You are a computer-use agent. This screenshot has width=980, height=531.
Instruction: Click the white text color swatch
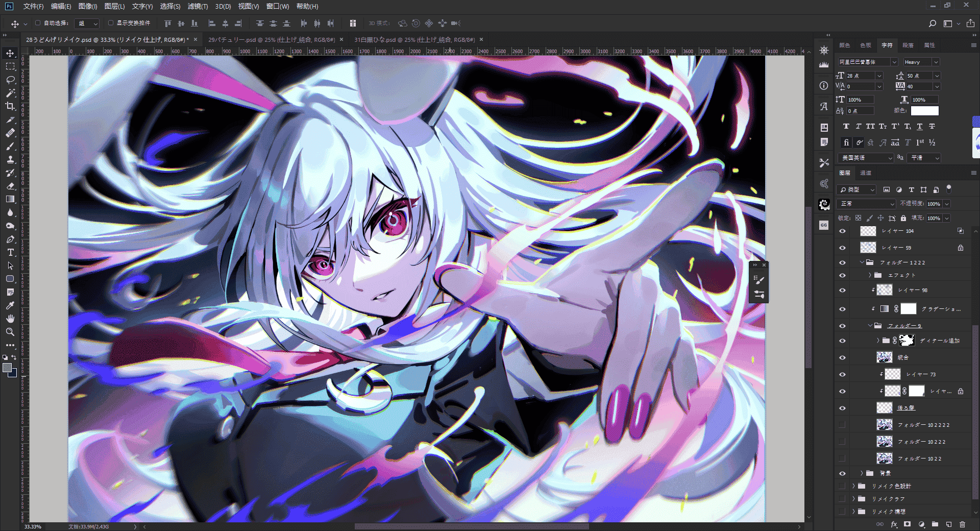point(924,110)
